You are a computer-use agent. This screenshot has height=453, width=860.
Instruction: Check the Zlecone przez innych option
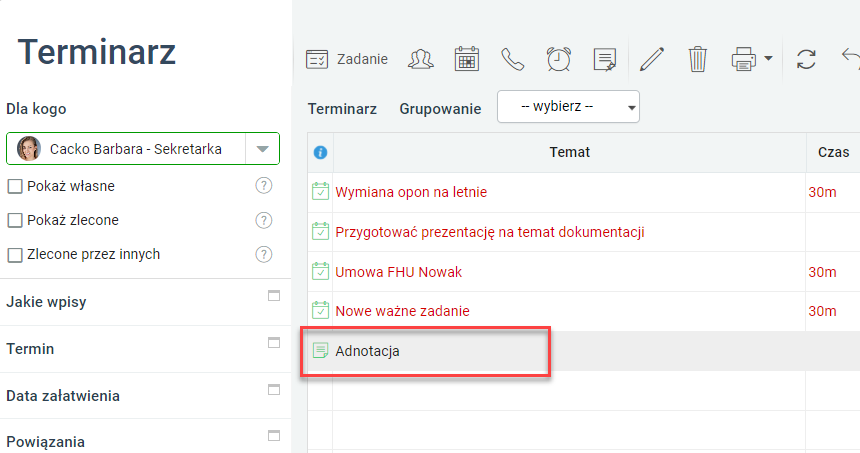click(15, 254)
